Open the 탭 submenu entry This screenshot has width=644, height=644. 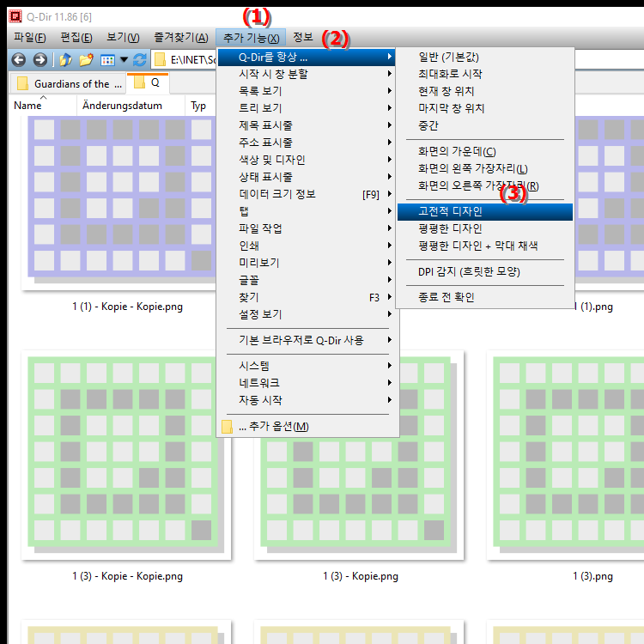click(307, 211)
